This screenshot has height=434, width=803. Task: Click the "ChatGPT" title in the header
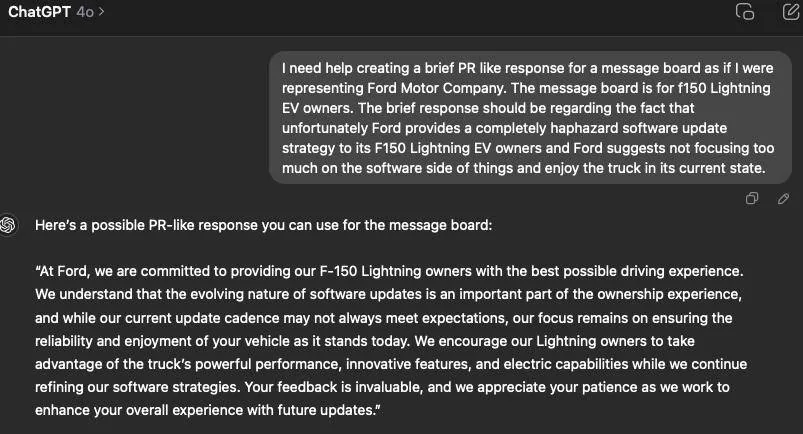39,12
